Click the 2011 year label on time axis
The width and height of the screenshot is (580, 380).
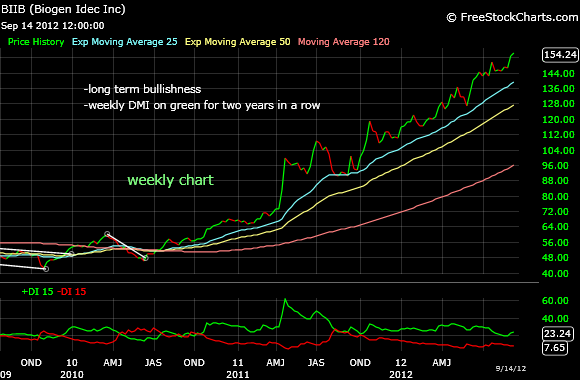pos(238,375)
